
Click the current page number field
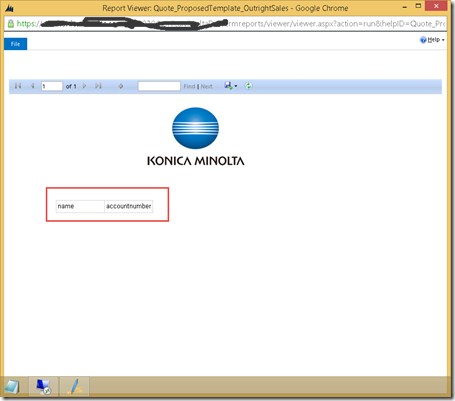[x=52, y=86]
